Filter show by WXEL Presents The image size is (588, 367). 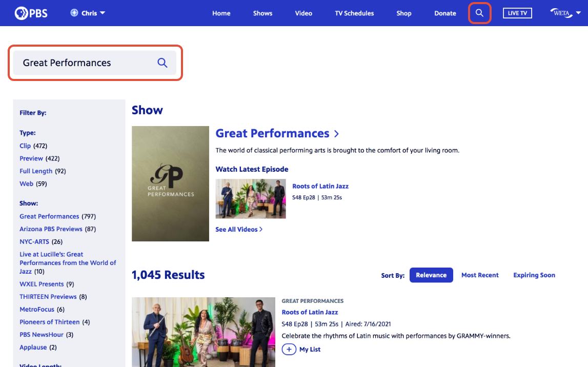(x=42, y=284)
